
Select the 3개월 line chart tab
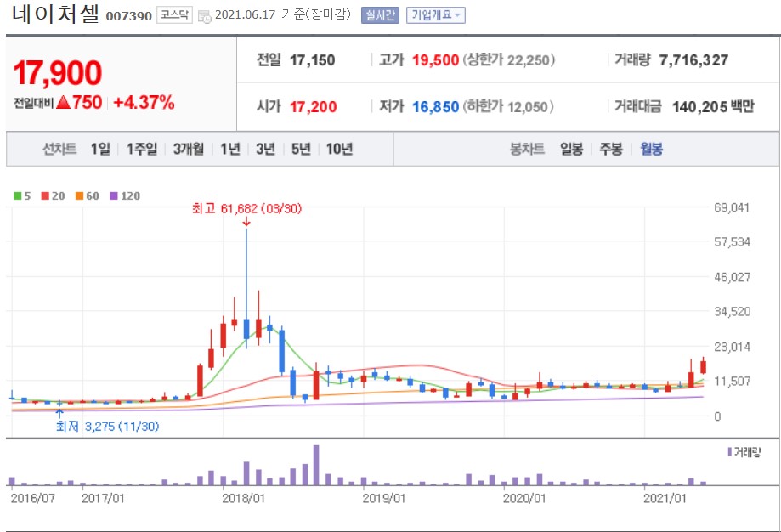pyautogui.click(x=189, y=149)
